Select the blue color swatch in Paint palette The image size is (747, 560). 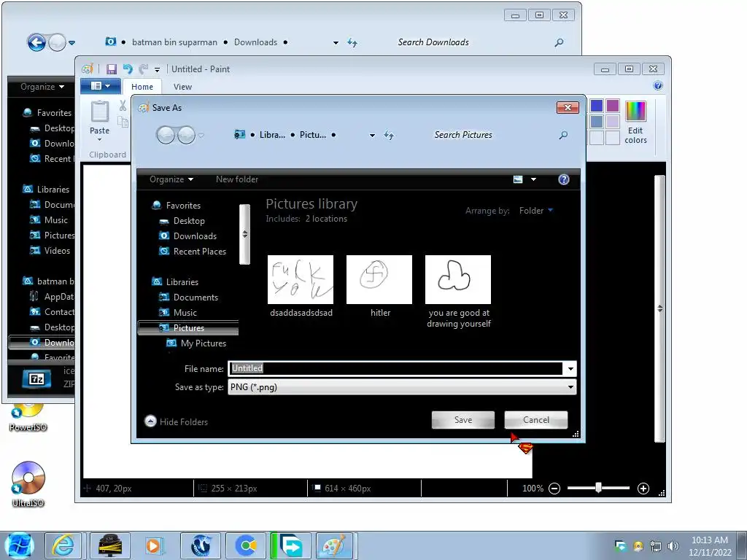[597, 105]
